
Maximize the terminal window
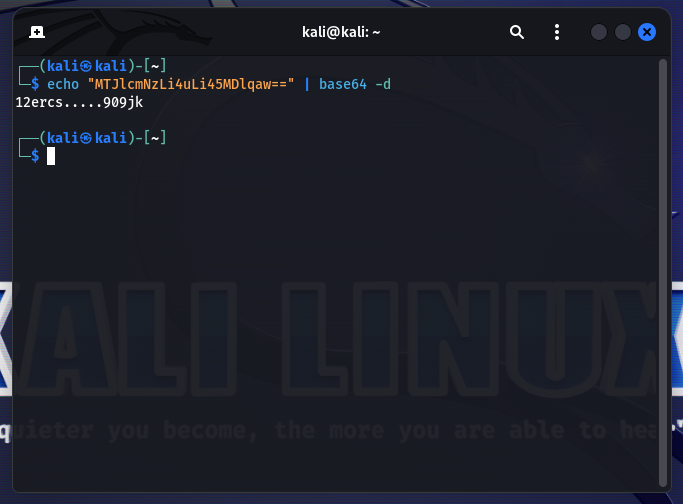pyautogui.click(x=623, y=32)
